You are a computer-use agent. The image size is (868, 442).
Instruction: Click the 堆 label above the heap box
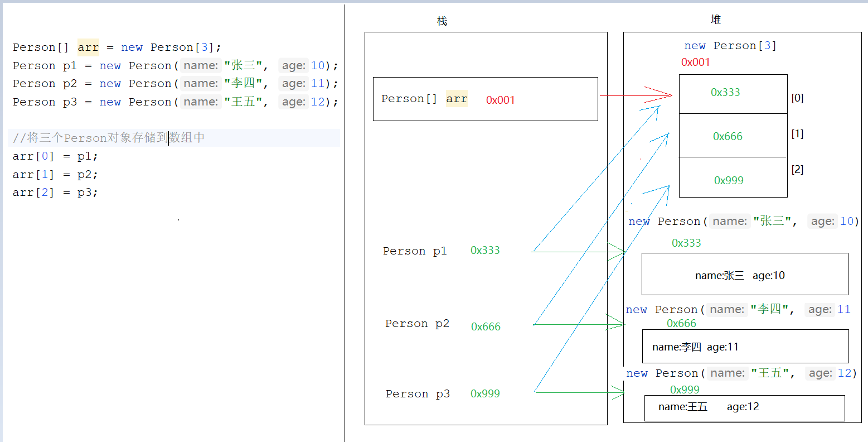pyautogui.click(x=716, y=20)
